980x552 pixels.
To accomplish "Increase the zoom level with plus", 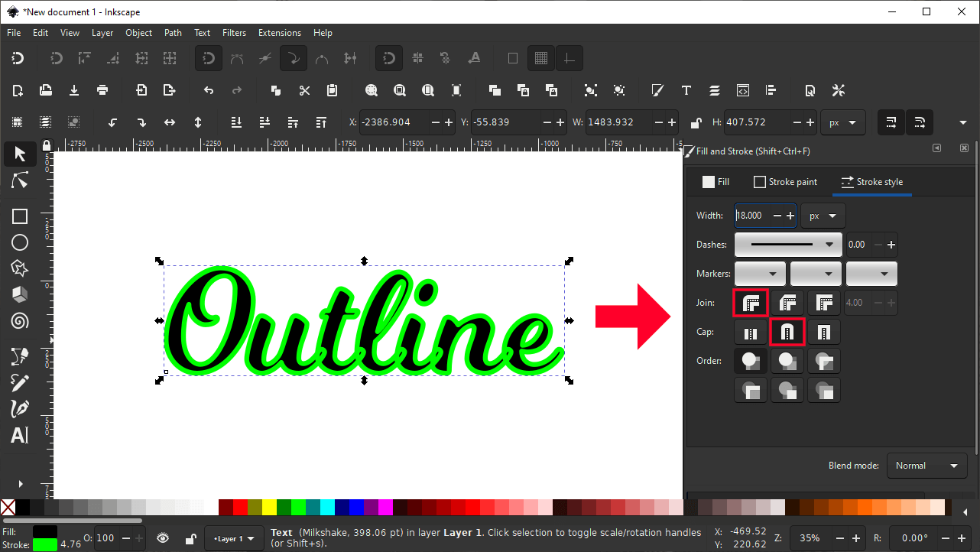I will (857, 538).
